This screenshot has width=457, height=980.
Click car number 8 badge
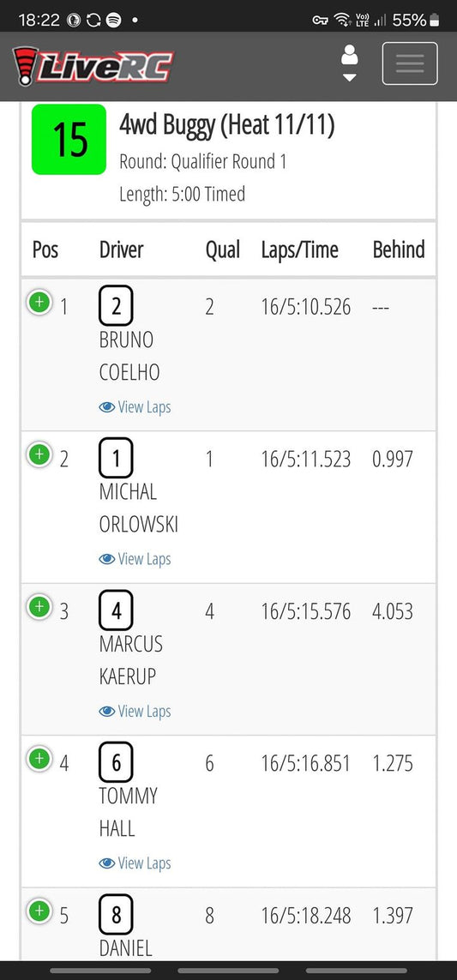(116, 914)
